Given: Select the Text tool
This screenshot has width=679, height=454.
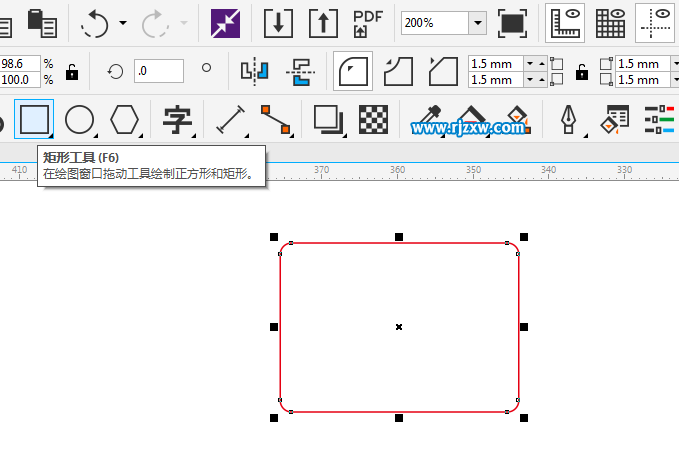Looking at the screenshot, I should click(x=178, y=120).
